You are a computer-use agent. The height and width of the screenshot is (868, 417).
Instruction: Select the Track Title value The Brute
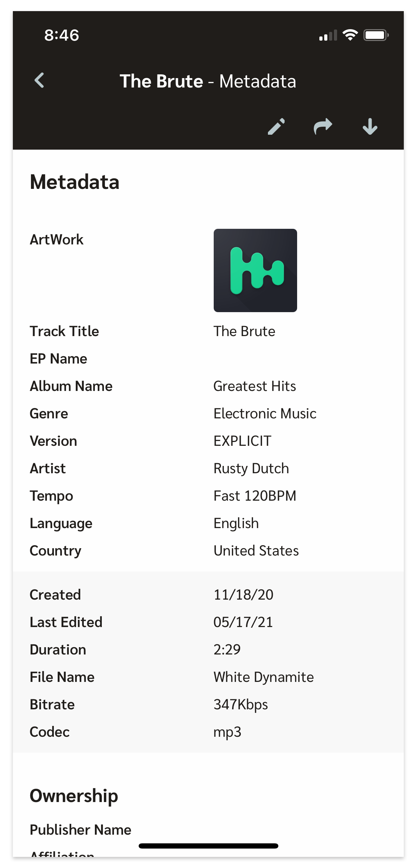coord(244,331)
